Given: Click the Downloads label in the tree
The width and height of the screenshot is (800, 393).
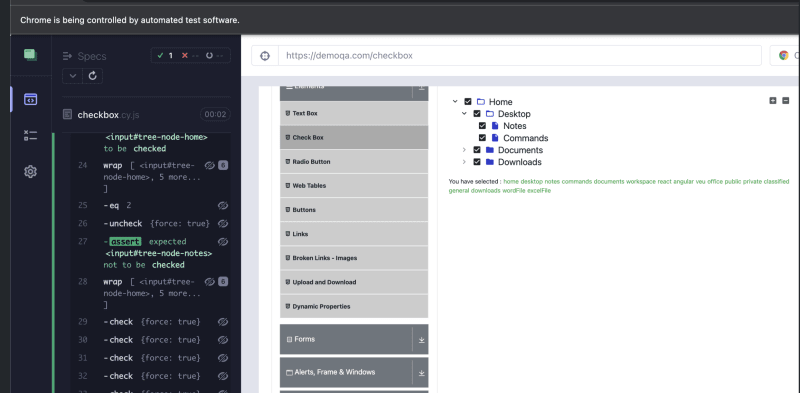Looking at the screenshot, I should 520,162.
